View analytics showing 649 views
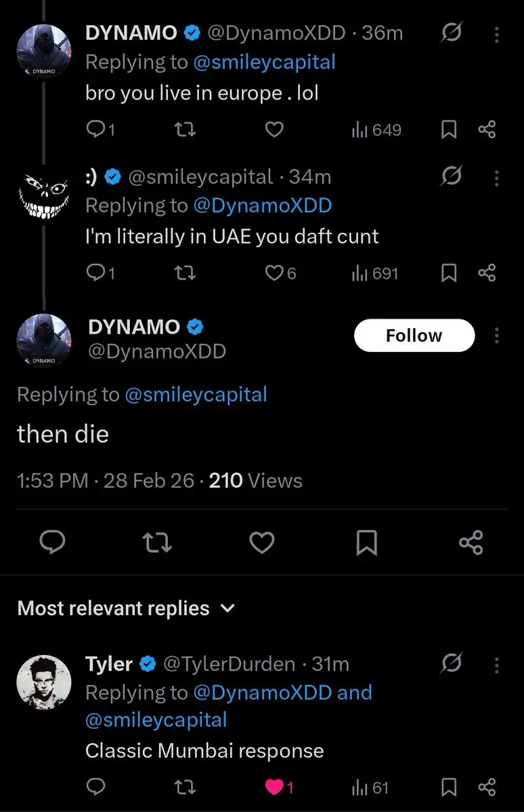Viewport: 524px width, 812px height. (x=376, y=129)
